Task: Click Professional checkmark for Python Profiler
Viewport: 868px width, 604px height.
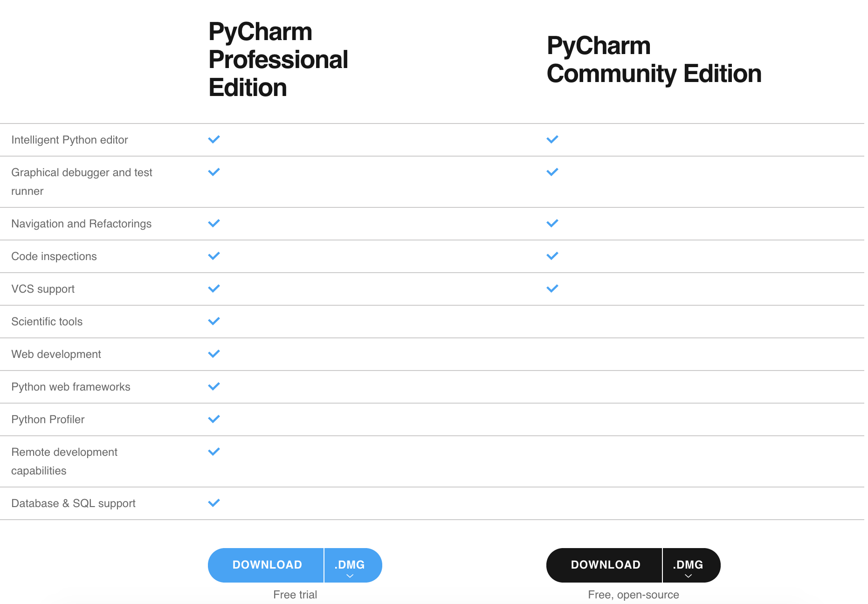Action: point(214,419)
